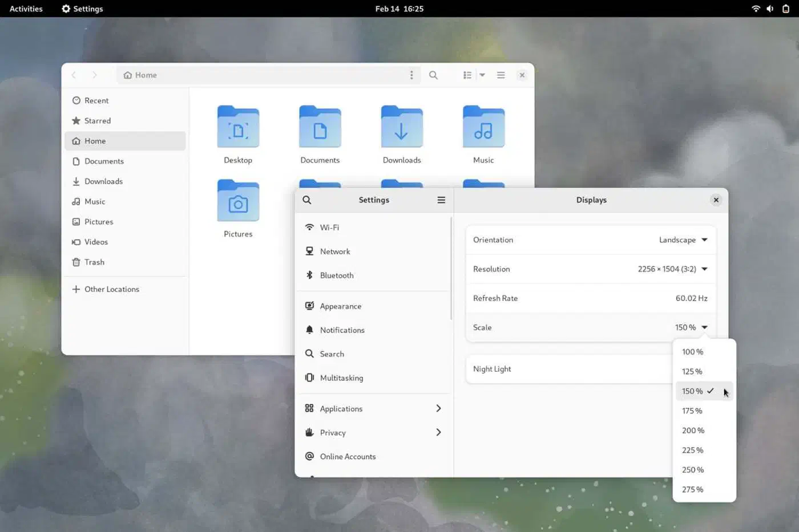Open Search settings panel
The image size is (799, 532).
coord(373,354)
